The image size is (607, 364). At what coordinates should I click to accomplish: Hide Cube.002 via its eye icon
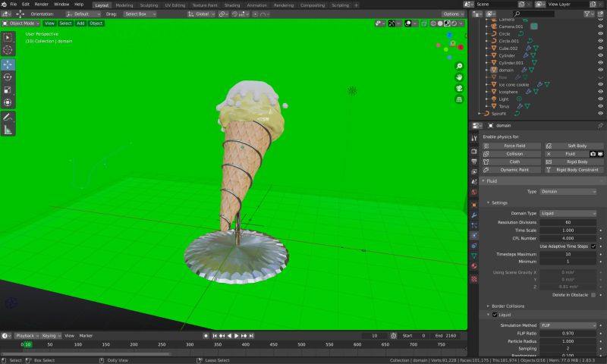tap(600, 48)
